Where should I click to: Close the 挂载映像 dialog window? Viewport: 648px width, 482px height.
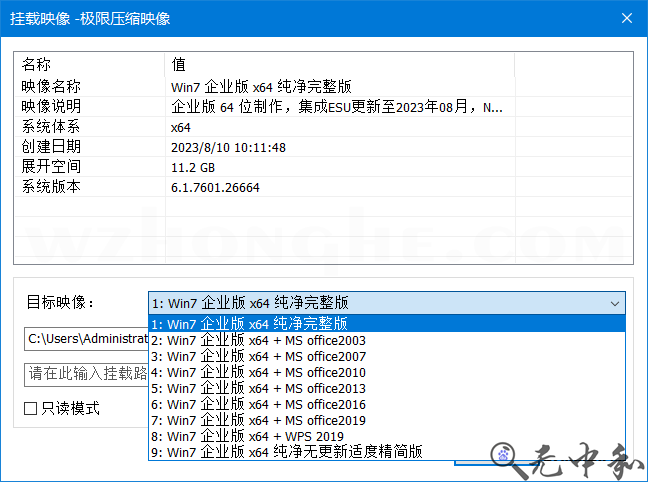click(627, 18)
